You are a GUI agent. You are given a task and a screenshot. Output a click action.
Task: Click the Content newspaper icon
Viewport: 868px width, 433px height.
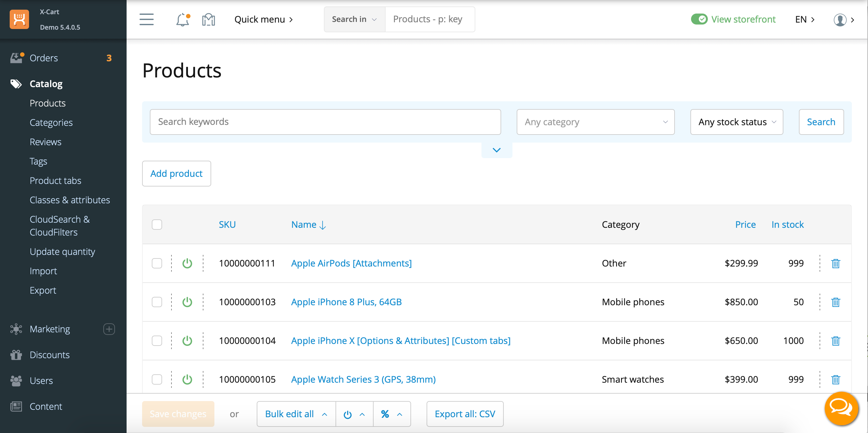coord(16,407)
